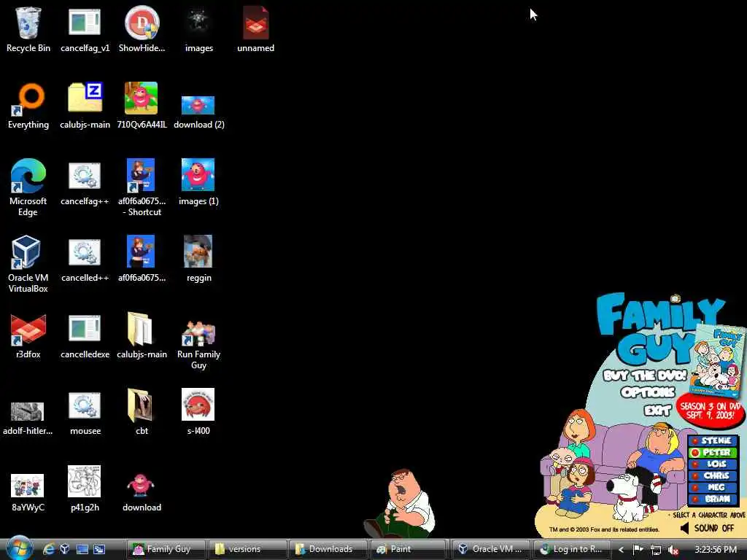747x560 pixels.
Task: Select Peter character option
Action: click(x=712, y=452)
